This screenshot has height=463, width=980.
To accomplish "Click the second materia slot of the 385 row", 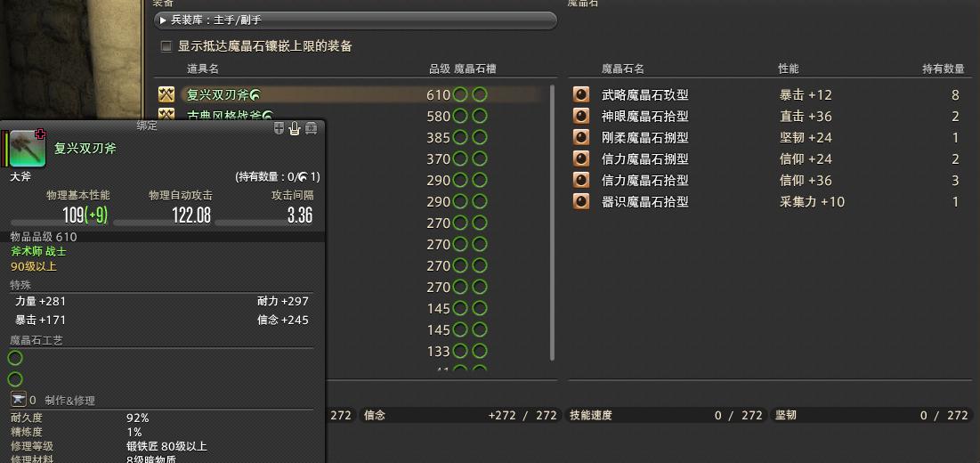I will (x=480, y=137).
